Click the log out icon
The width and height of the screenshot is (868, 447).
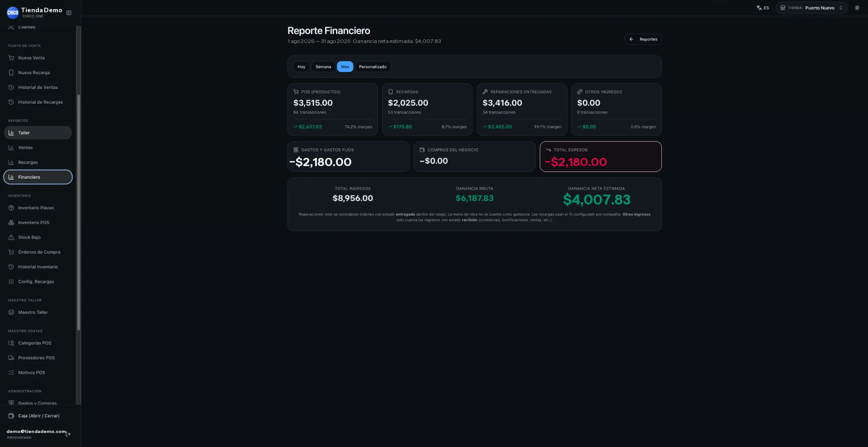coord(68,434)
